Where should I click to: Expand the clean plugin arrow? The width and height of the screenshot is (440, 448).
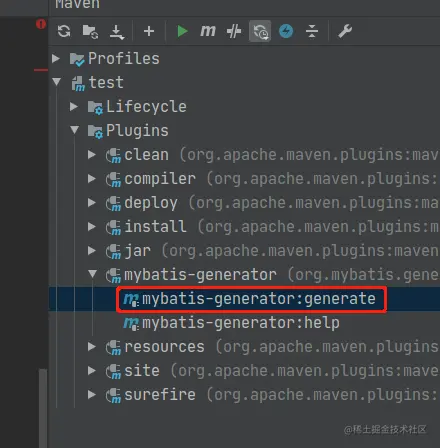(x=92, y=154)
